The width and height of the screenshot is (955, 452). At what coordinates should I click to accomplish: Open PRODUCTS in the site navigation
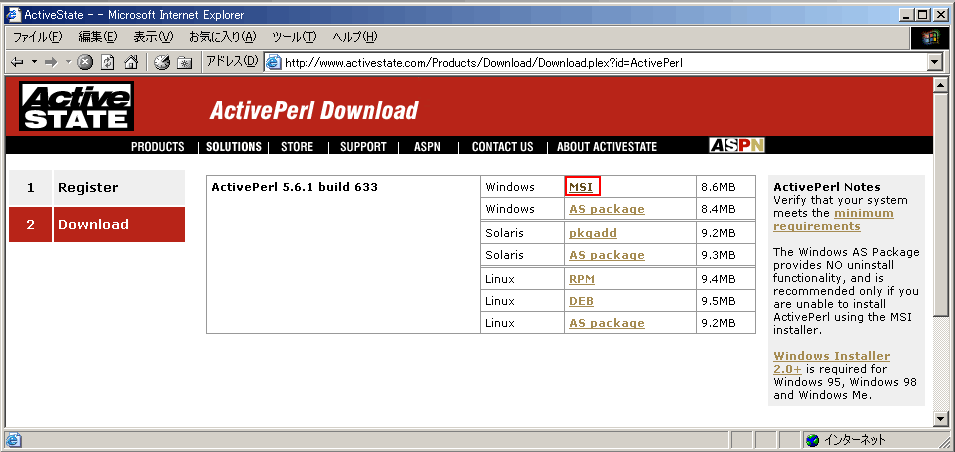[x=158, y=146]
